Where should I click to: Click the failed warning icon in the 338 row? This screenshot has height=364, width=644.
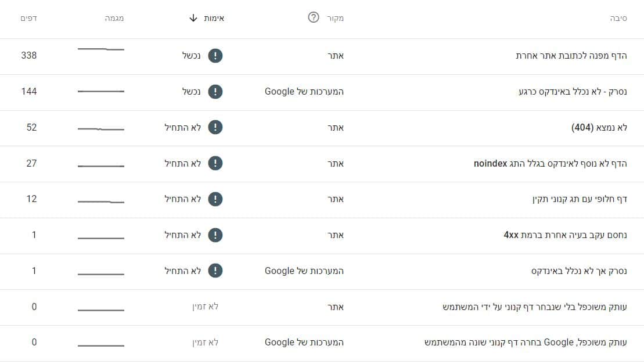pos(215,56)
